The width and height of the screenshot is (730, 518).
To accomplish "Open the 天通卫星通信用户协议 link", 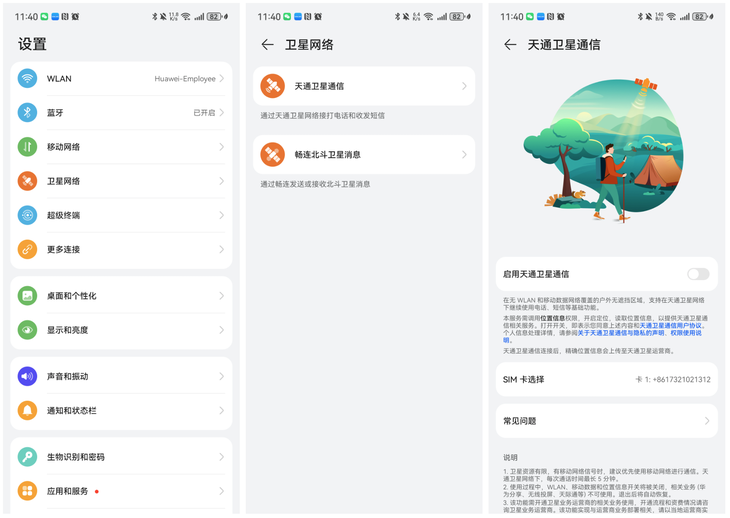I will point(669,325).
